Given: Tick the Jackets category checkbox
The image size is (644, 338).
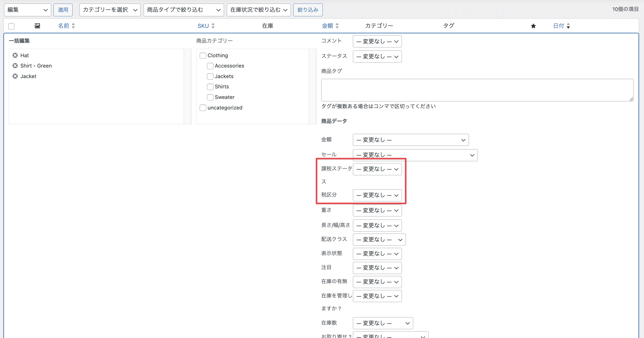Looking at the screenshot, I should point(210,76).
